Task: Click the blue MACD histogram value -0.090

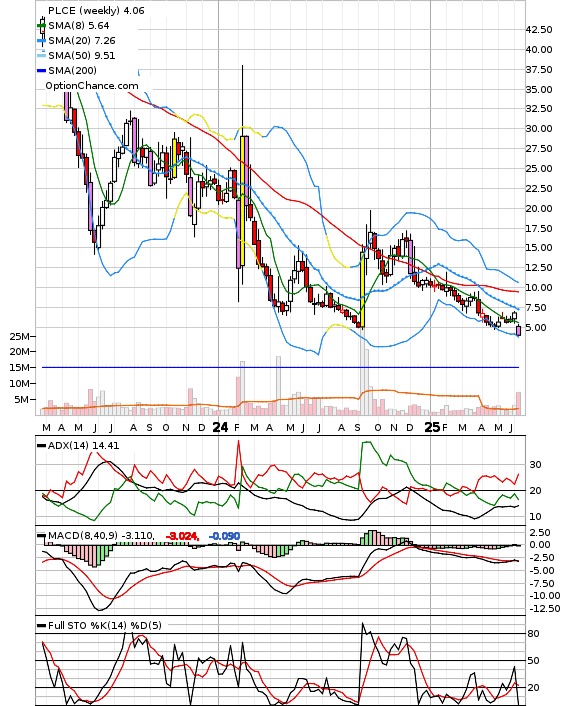Action: (x=224, y=536)
